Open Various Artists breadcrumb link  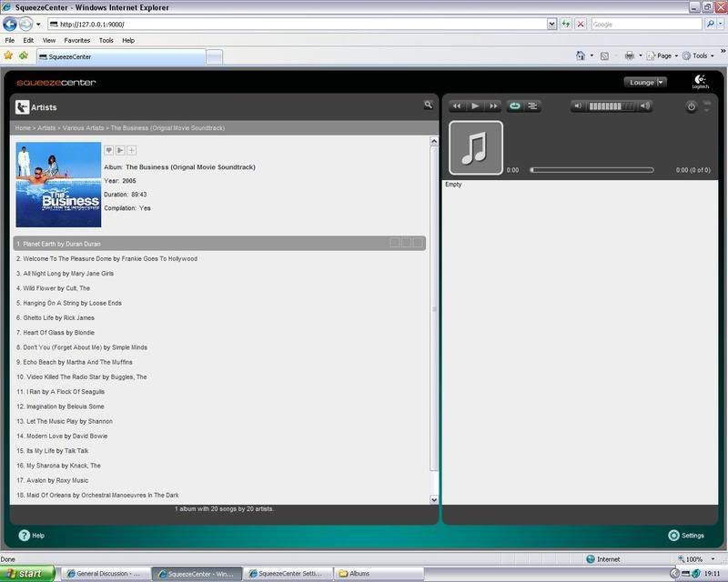click(81, 128)
